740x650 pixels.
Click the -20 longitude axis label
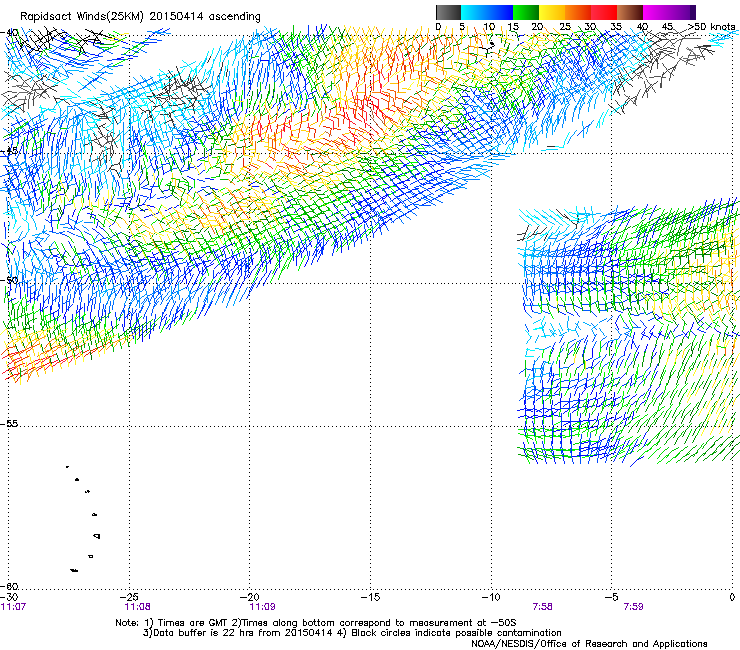[250, 597]
